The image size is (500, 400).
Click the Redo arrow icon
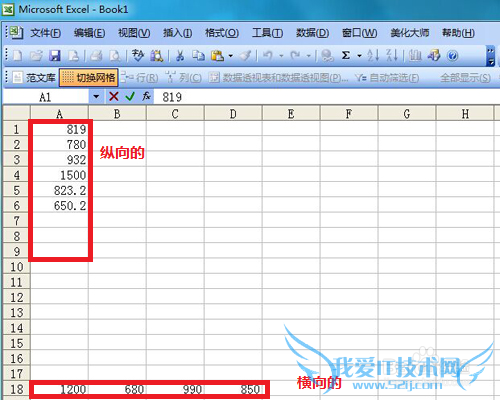(x=295, y=55)
